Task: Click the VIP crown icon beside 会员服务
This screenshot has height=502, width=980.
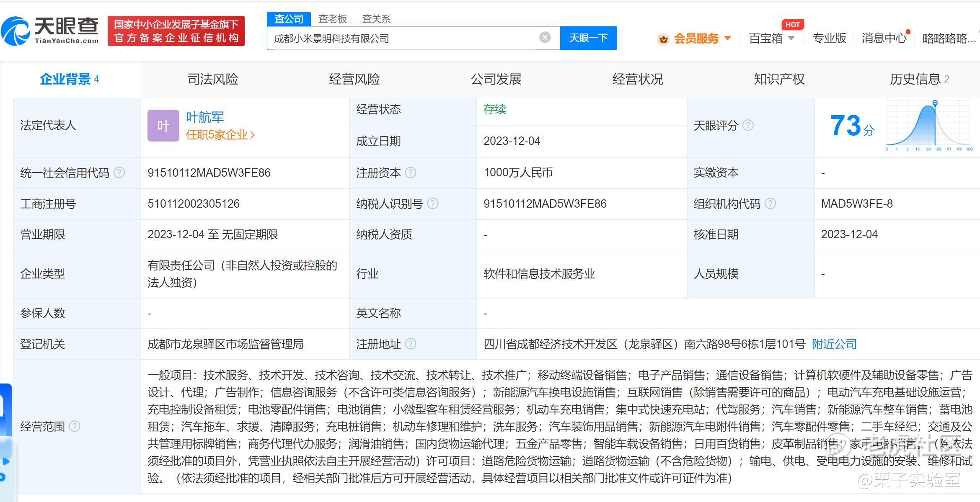Action: 663,39
